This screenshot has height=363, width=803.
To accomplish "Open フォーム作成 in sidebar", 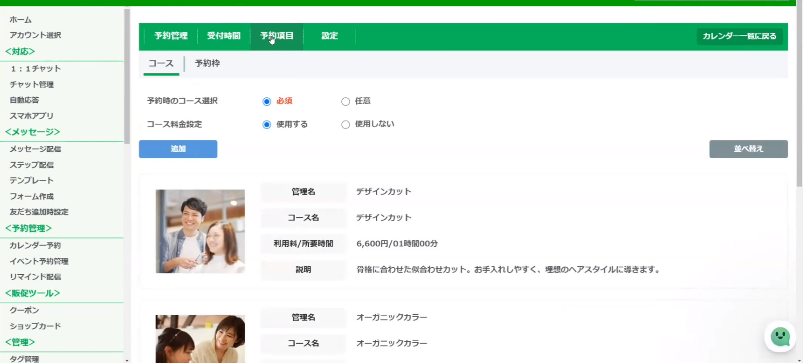I will pyautogui.click(x=32, y=196).
